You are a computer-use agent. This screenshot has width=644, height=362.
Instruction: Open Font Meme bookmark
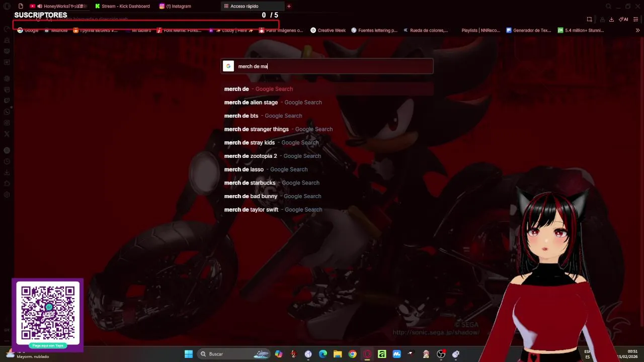click(x=179, y=30)
